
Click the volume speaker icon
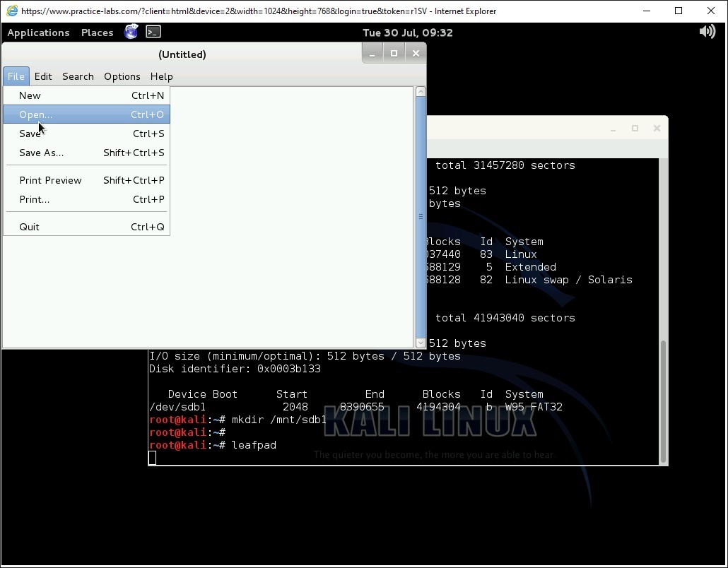707,32
